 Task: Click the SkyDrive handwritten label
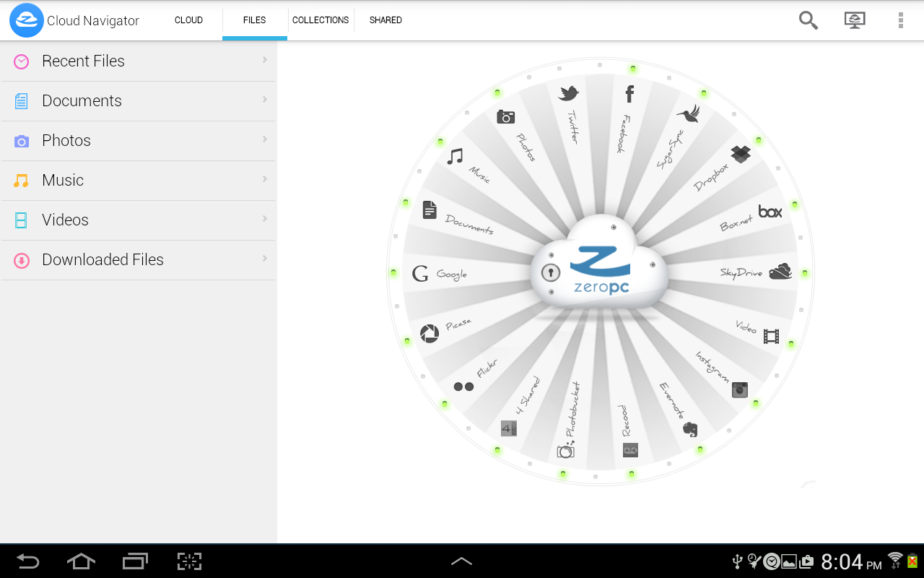(x=741, y=272)
